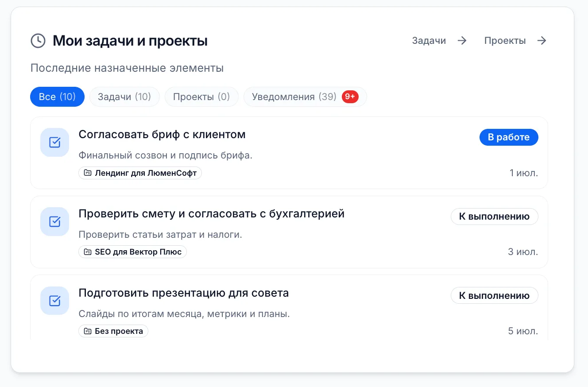Viewport: 588px width, 387px height.
Task: Click the arrow icon next to Проекты
Action: tap(542, 41)
